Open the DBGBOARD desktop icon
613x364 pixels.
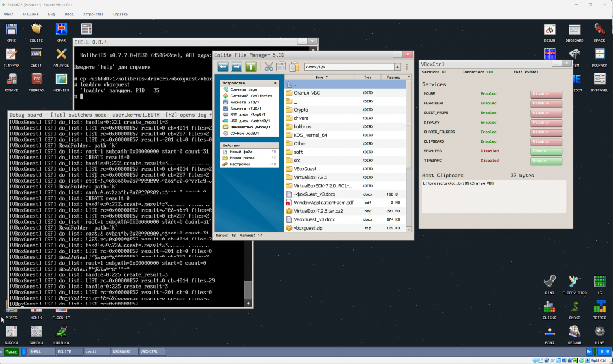pyautogui.click(x=574, y=32)
